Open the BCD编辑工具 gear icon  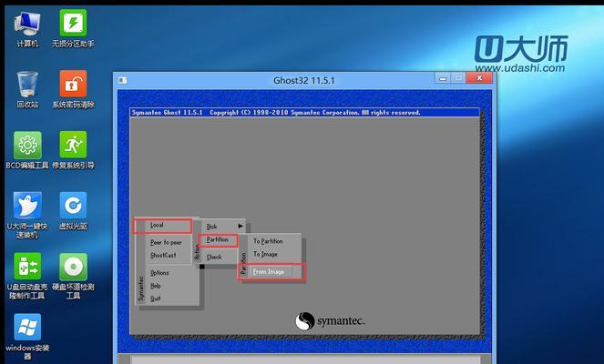(27, 145)
